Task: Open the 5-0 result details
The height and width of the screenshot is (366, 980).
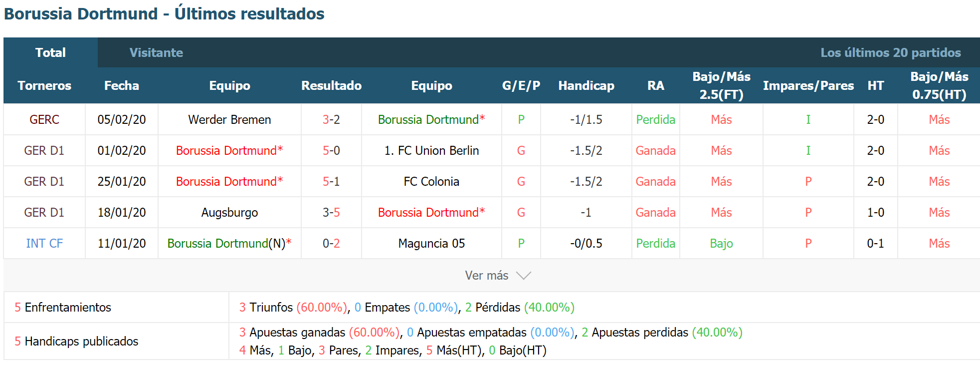Action: tap(331, 151)
